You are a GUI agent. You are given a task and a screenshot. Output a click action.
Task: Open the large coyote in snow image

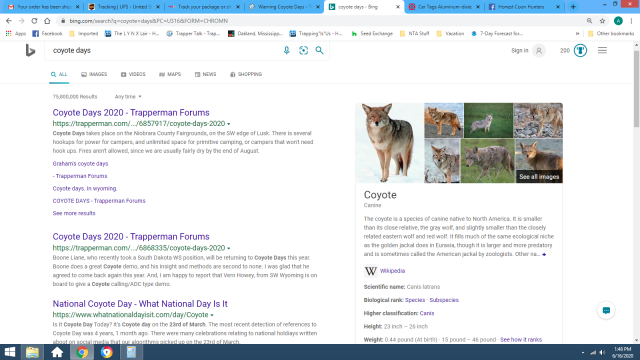click(x=390, y=143)
